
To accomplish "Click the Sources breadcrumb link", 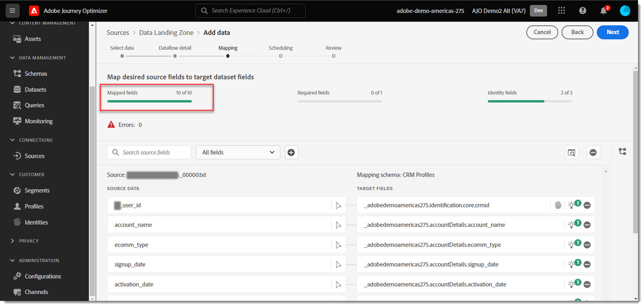I will (x=118, y=33).
